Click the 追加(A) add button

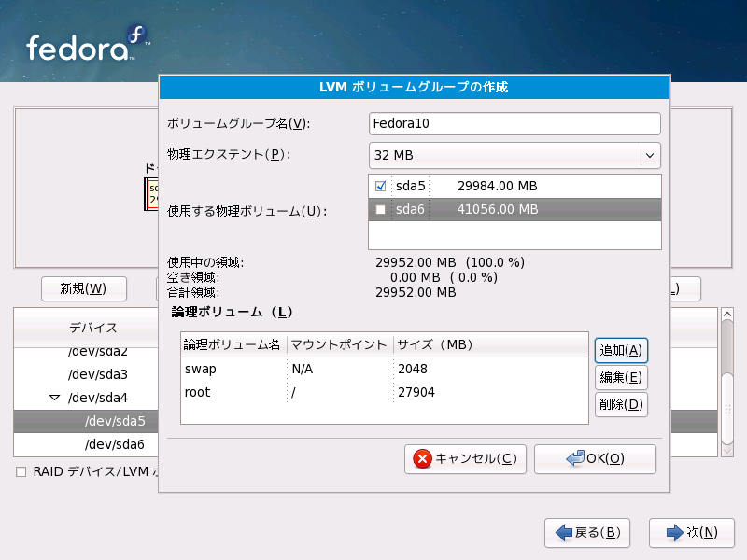621,351
